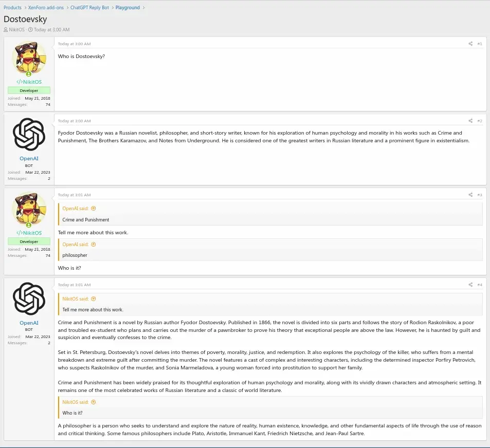Click NikitOS username in post #3
The height and width of the screenshot is (448, 490).
(29, 233)
